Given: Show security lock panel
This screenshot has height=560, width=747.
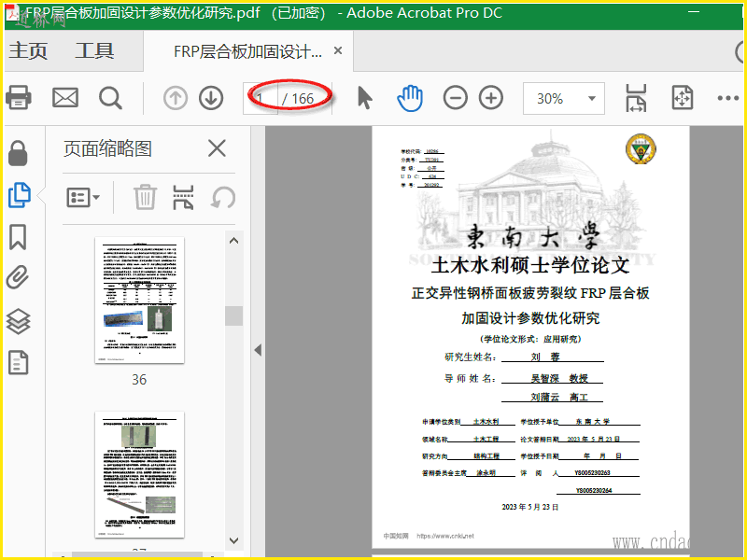Looking at the screenshot, I should click(18, 153).
